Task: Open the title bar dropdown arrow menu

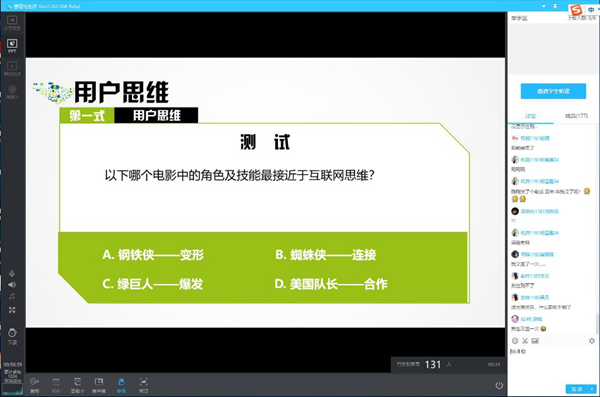Action: click(x=544, y=6)
